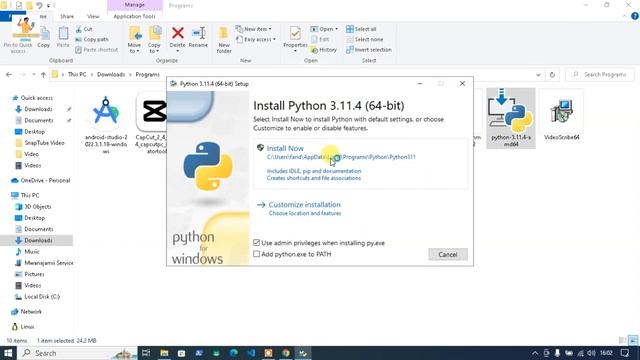Image resolution: width=640 pixels, height=360 pixels.
Task: Open Quick access in navigation pane
Action: point(36,98)
